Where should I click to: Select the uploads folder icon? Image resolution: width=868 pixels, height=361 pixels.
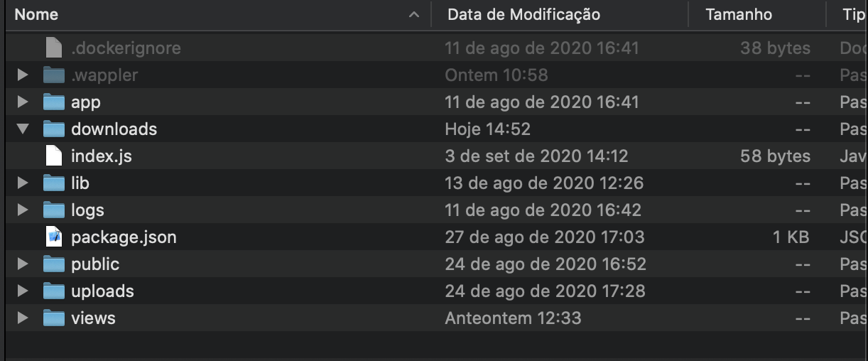(x=54, y=291)
